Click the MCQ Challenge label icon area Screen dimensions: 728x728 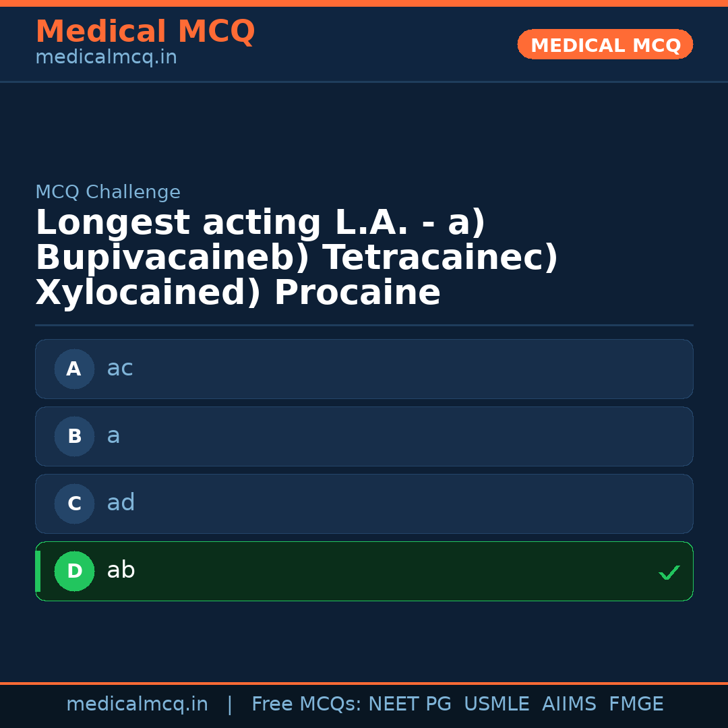(108, 192)
